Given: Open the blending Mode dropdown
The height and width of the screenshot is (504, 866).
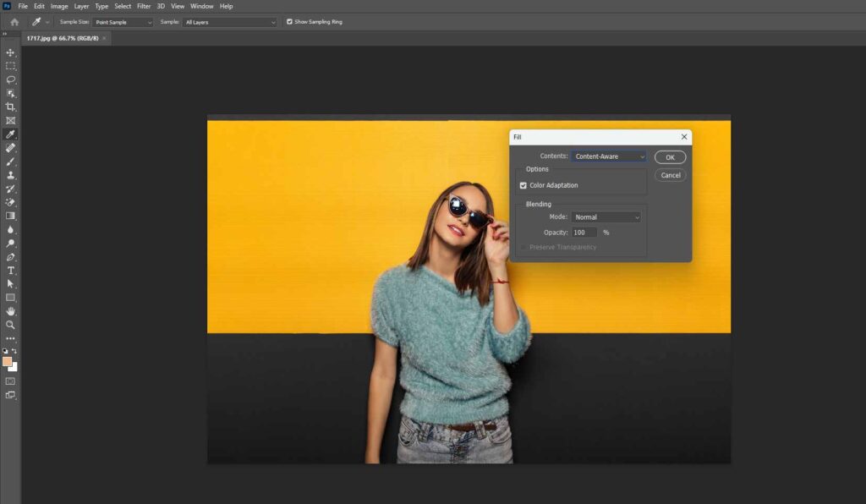Looking at the screenshot, I should 606,217.
